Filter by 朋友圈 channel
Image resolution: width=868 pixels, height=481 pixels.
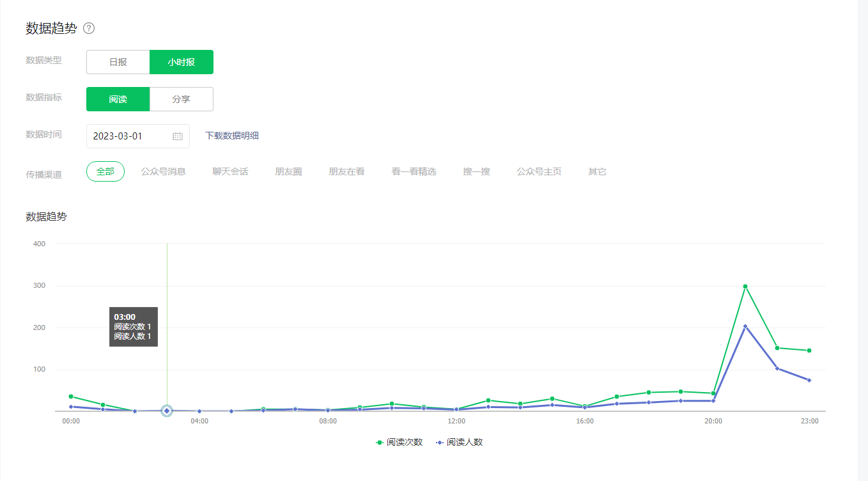[288, 171]
